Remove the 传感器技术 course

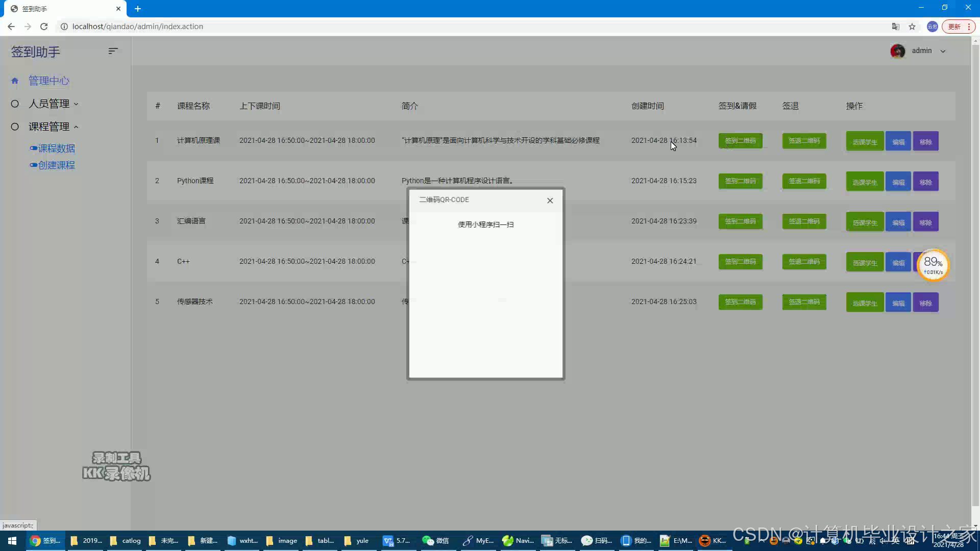click(x=926, y=303)
